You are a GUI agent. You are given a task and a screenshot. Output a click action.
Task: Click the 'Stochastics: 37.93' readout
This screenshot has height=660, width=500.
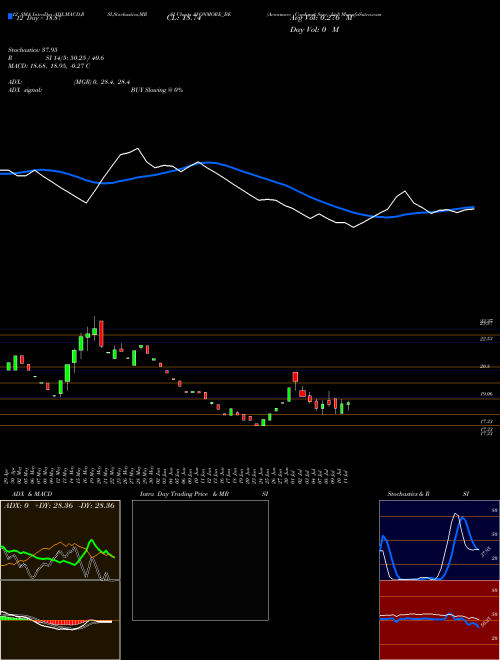click(x=33, y=50)
